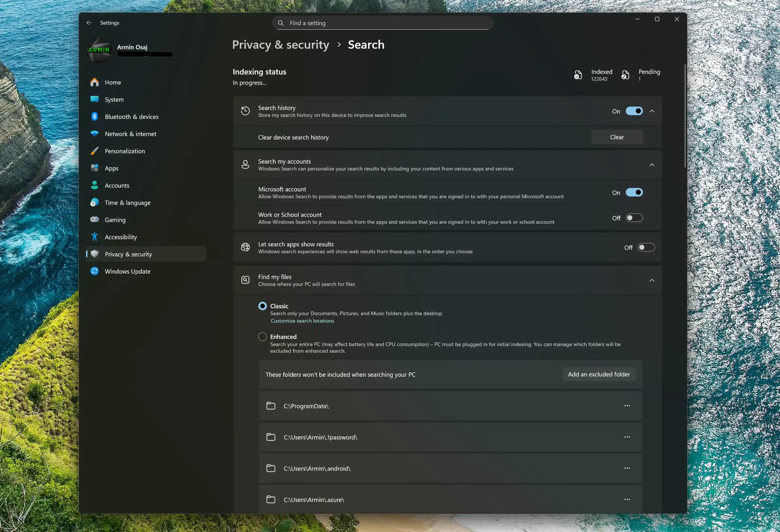Image resolution: width=780 pixels, height=532 pixels.
Task: Open Network & internet settings
Action: tap(146, 133)
